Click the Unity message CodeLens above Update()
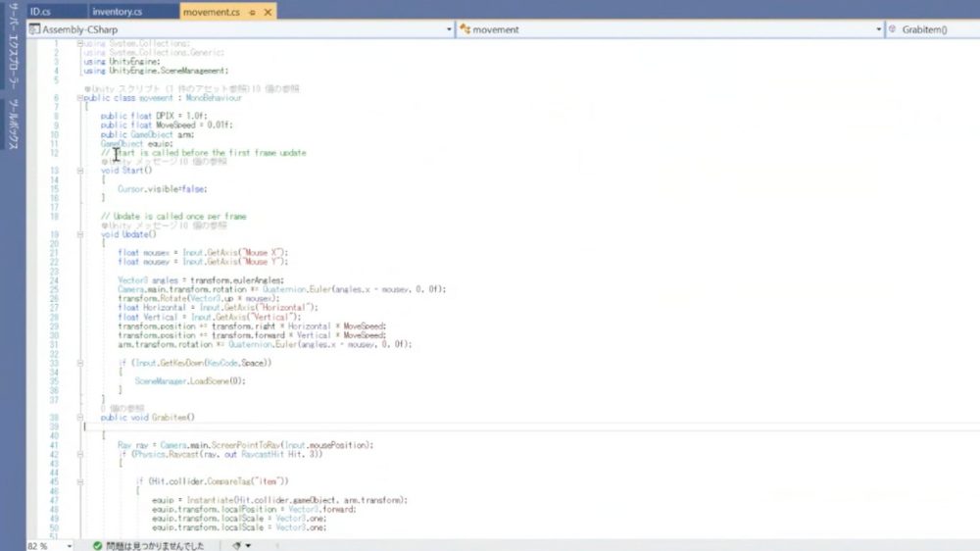This screenshot has height=551, width=980. pos(164,225)
